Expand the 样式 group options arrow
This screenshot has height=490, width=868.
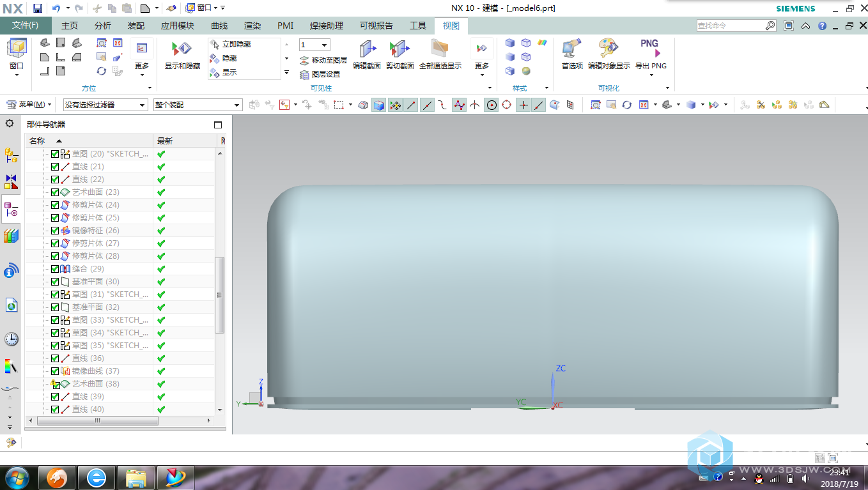[546, 88]
